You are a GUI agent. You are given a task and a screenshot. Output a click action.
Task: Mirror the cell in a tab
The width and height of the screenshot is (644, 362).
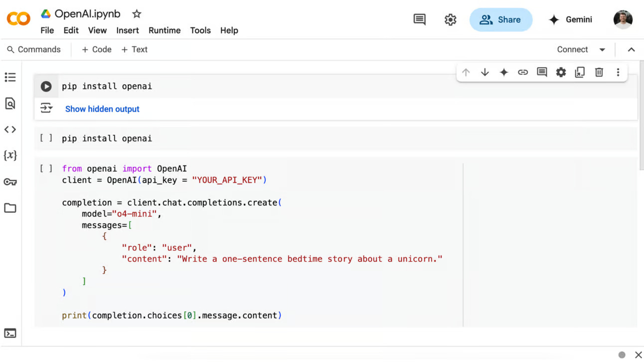(580, 72)
